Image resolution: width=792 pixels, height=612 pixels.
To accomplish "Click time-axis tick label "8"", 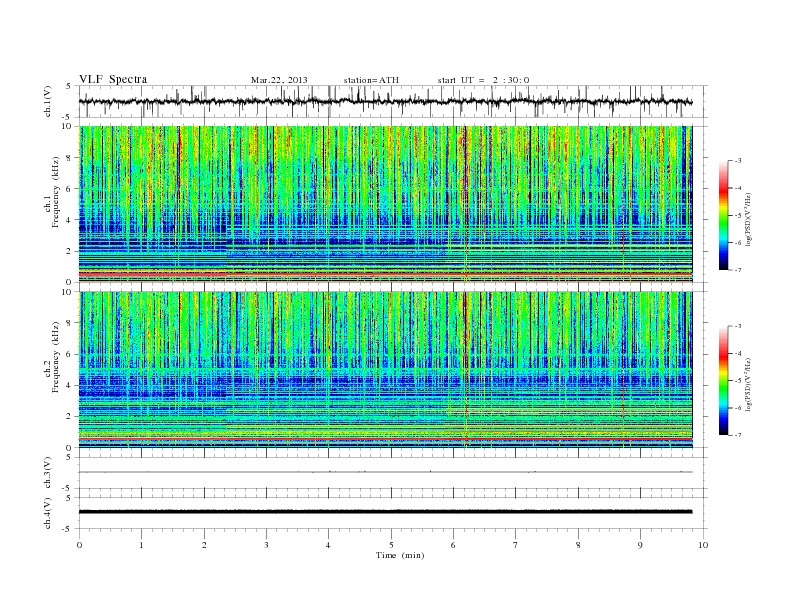I will pyautogui.click(x=578, y=545).
